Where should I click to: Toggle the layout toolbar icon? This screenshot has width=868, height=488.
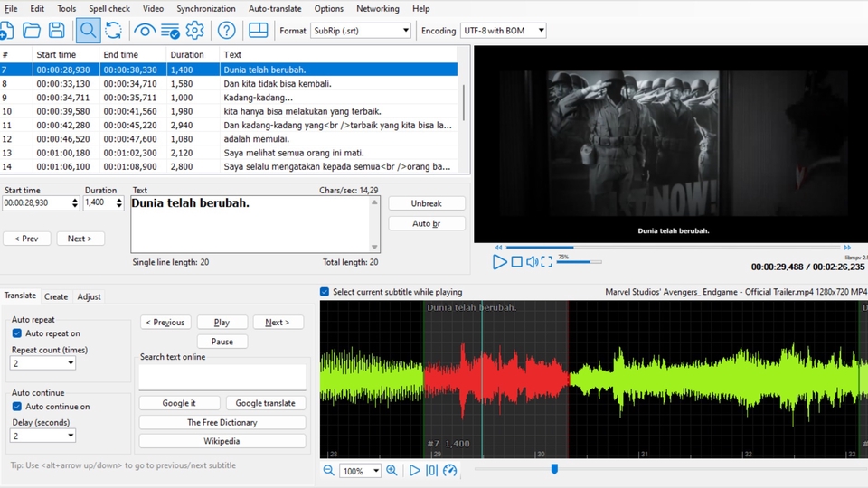[258, 31]
